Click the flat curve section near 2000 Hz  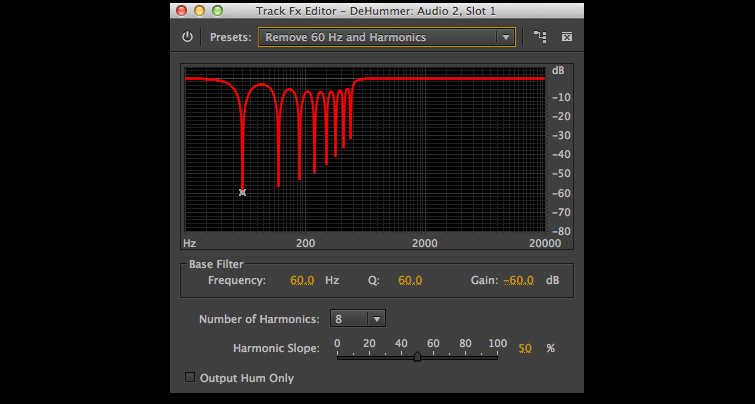click(425, 78)
